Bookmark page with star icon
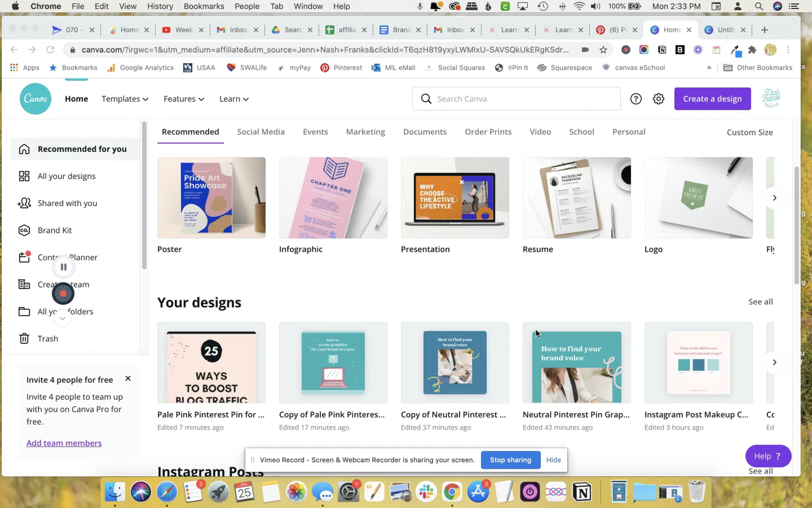Viewport: 812px width, 508px height. pyautogui.click(x=603, y=50)
